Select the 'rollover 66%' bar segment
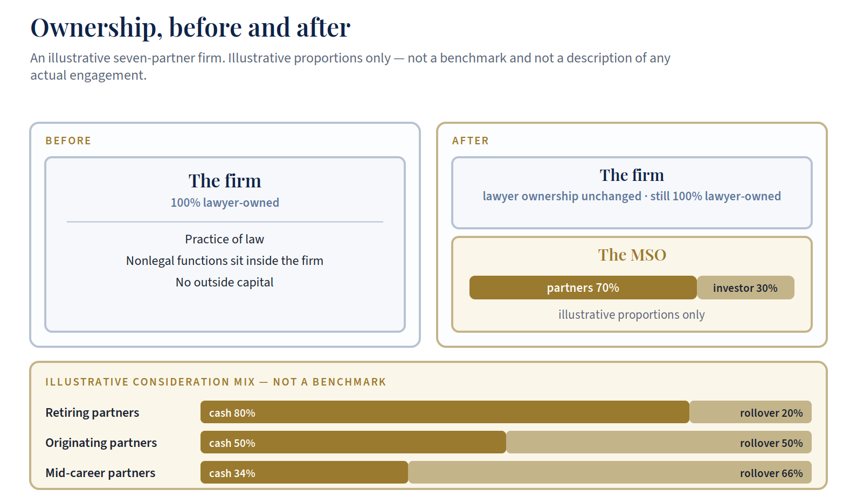This screenshot has width=857, height=504. click(610, 472)
